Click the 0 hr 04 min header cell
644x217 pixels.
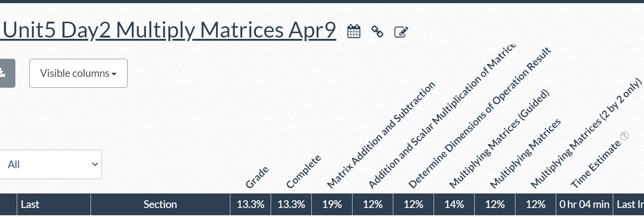[584, 204]
